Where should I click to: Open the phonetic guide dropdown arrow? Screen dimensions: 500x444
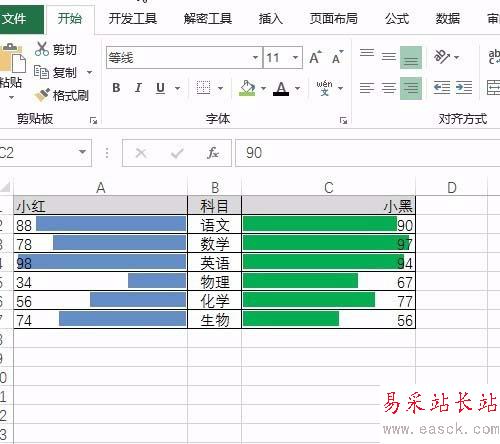340,88
